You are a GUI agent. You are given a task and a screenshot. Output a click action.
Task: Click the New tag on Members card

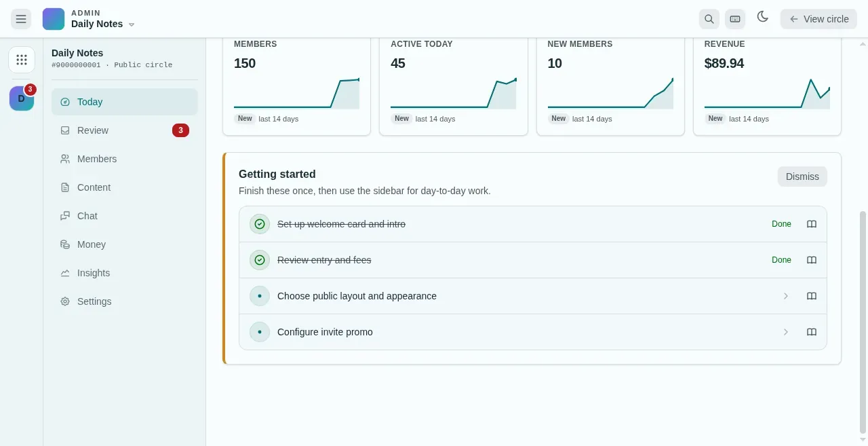point(245,119)
